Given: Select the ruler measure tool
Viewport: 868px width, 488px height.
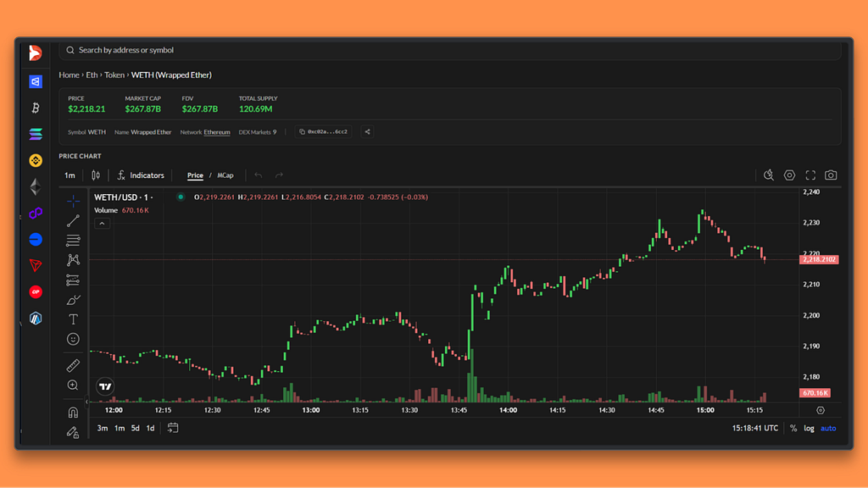Looking at the screenshot, I should (x=73, y=366).
